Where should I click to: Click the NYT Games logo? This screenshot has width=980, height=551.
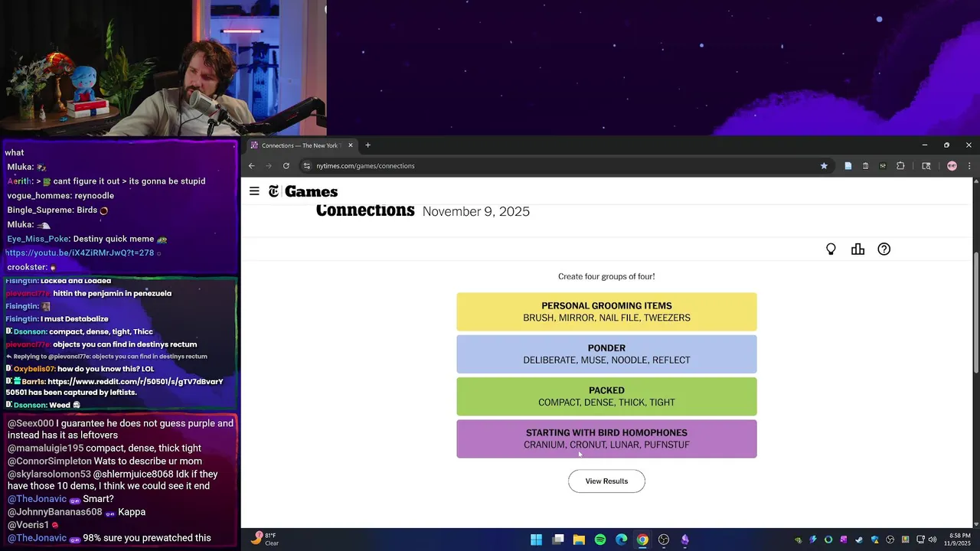coord(303,191)
